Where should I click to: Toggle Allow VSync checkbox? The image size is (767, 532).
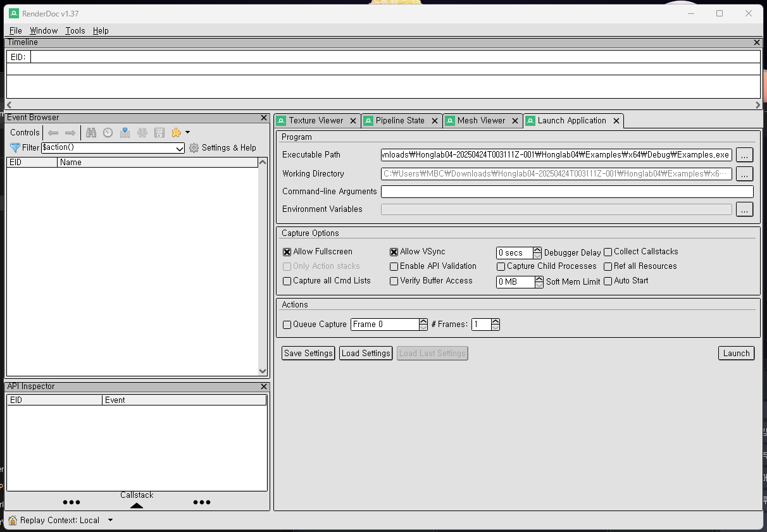click(x=394, y=252)
